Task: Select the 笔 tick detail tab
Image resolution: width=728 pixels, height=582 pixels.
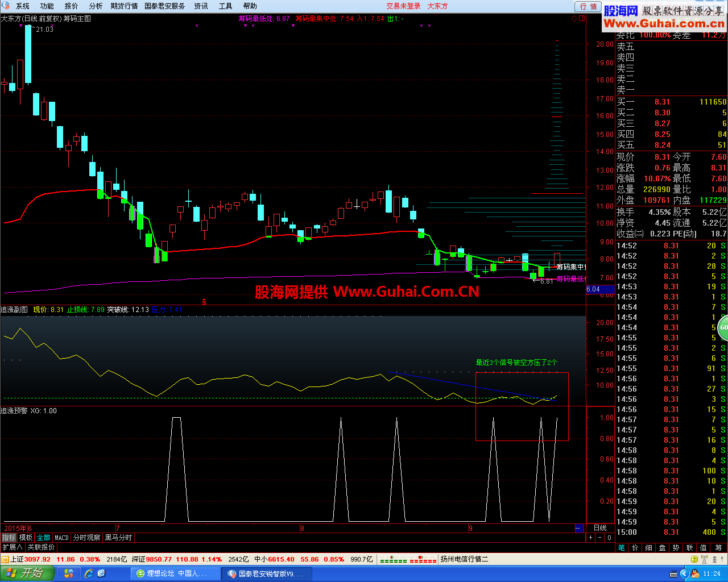Action: pyautogui.click(x=622, y=548)
